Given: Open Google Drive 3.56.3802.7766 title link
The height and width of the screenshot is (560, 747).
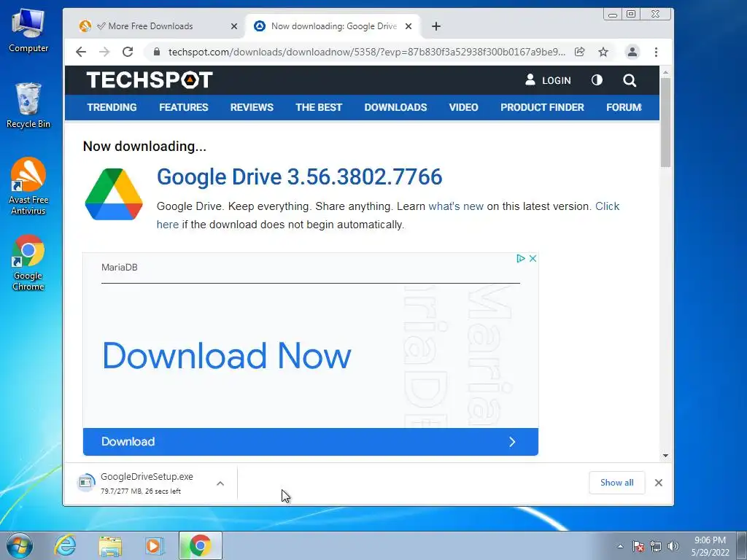Looking at the screenshot, I should [x=300, y=176].
